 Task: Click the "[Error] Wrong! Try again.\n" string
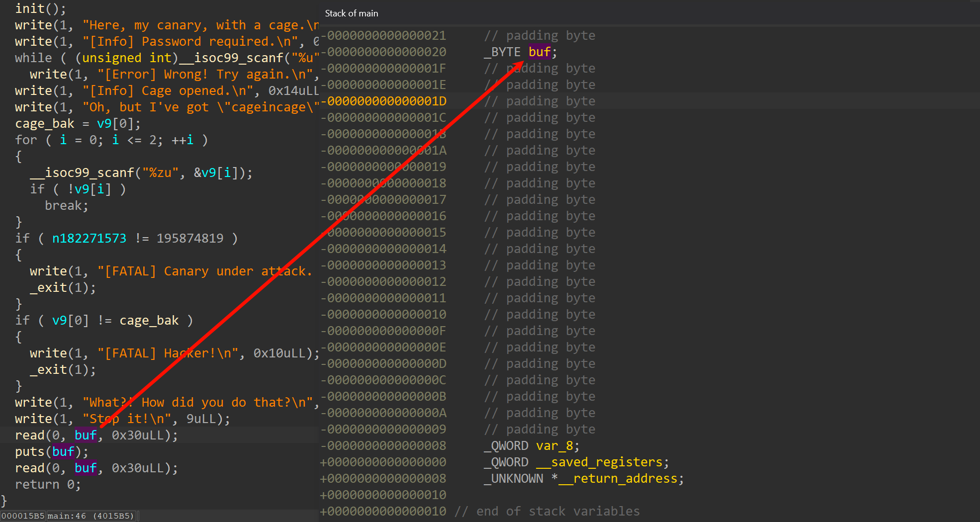[205, 74]
